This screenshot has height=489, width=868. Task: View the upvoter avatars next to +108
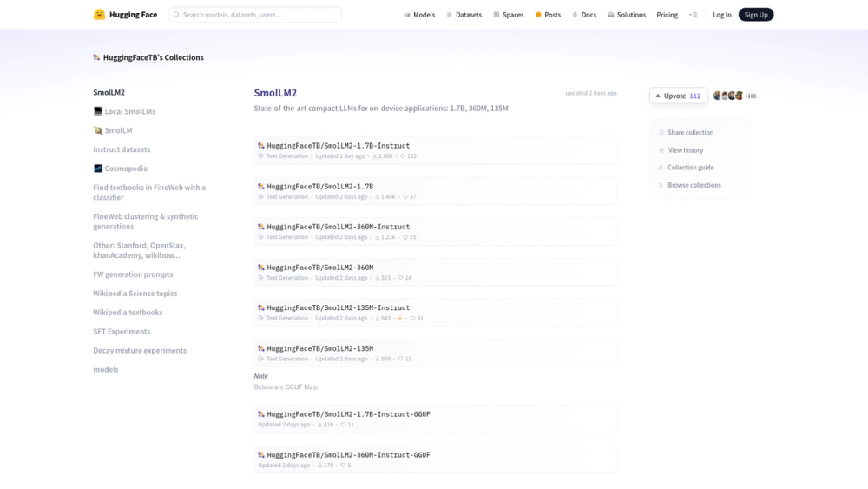click(x=728, y=96)
